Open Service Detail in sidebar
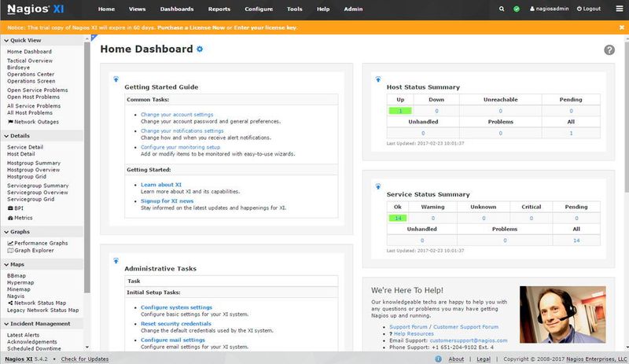Viewport: 629px width, 364px height. [25, 147]
